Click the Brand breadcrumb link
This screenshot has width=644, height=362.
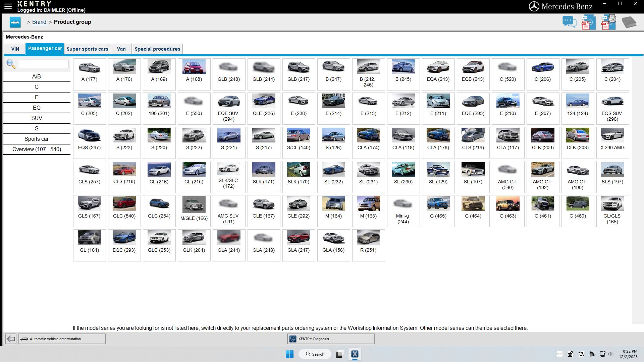(39, 22)
